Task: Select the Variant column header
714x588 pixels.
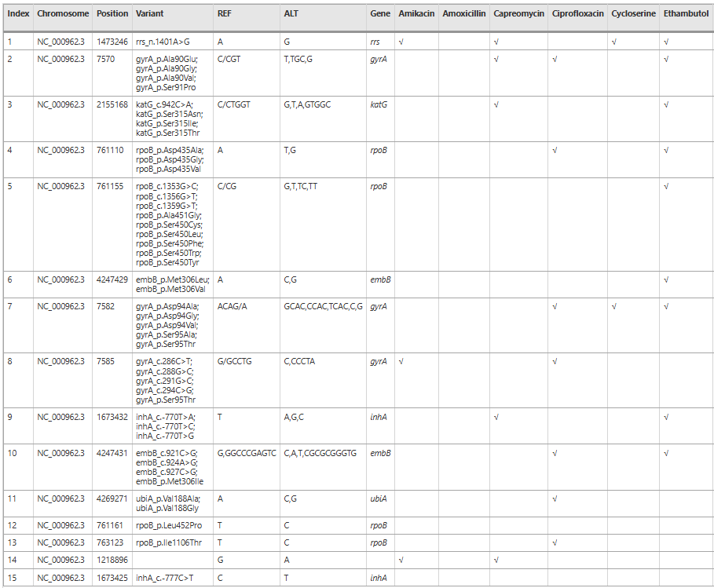Action: (x=150, y=14)
